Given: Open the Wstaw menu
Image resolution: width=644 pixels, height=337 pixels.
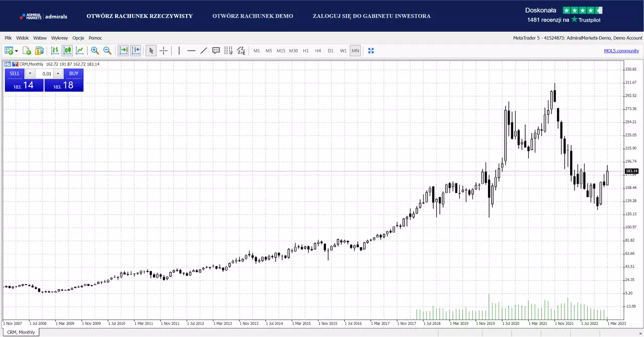Looking at the screenshot, I should click(x=40, y=38).
